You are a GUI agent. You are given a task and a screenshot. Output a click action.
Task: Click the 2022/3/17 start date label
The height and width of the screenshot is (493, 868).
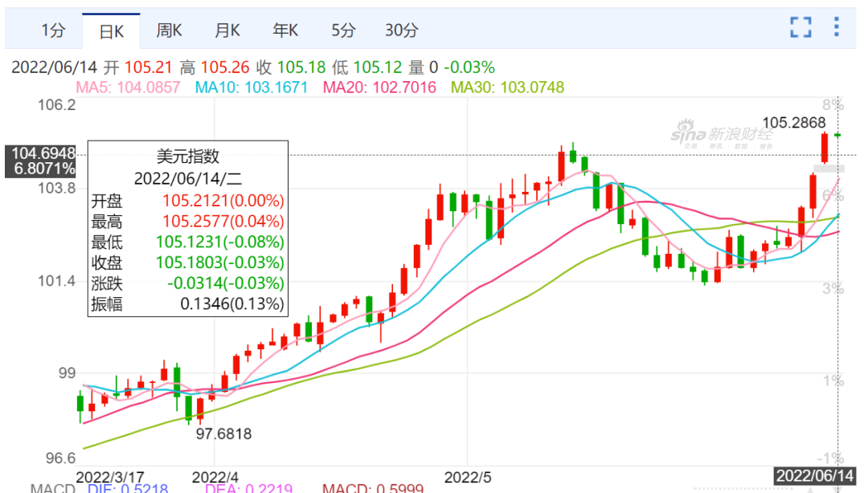pos(109,477)
